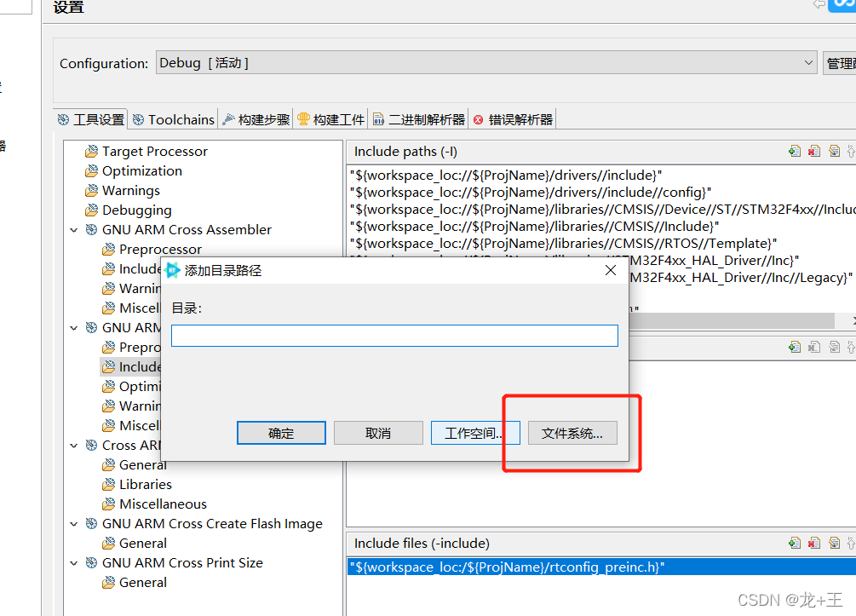Click Include paths horizontal scrollbar

(732, 320)
